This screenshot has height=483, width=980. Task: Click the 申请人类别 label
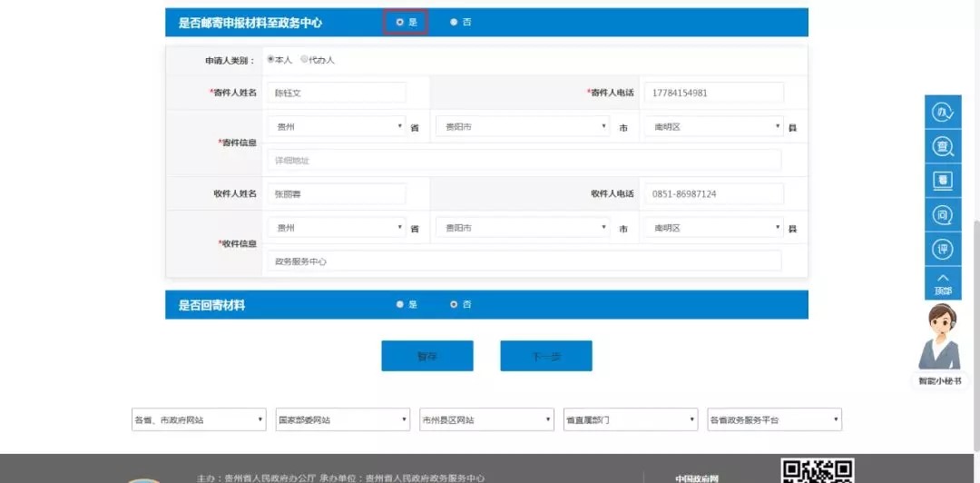230,61
